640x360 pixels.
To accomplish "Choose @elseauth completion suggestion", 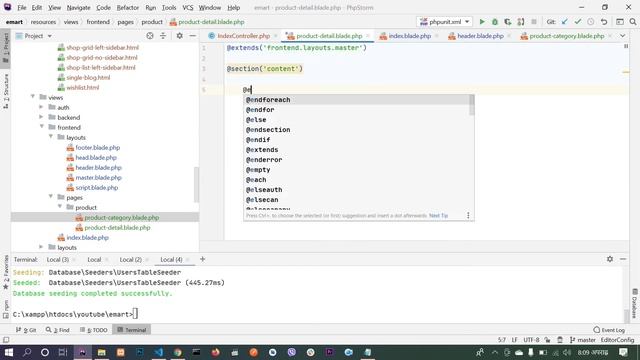I will (x=356, y=190).
